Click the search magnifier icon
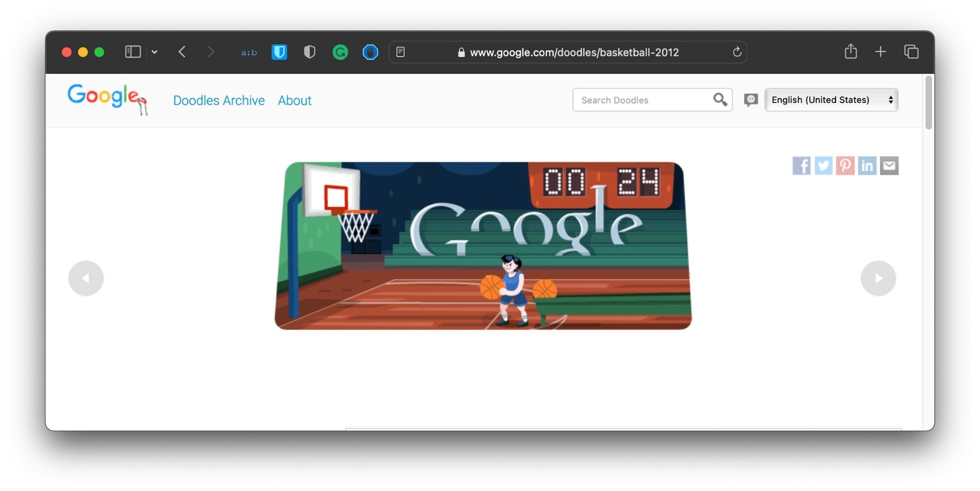This screenshot has height=491, width=980. 720,99
